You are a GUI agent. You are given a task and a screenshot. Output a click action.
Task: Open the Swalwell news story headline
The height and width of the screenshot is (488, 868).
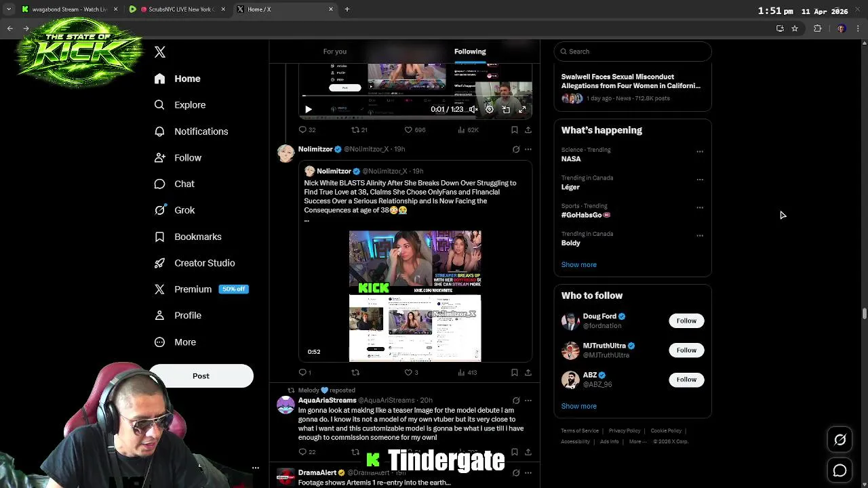tap(631, 81)
